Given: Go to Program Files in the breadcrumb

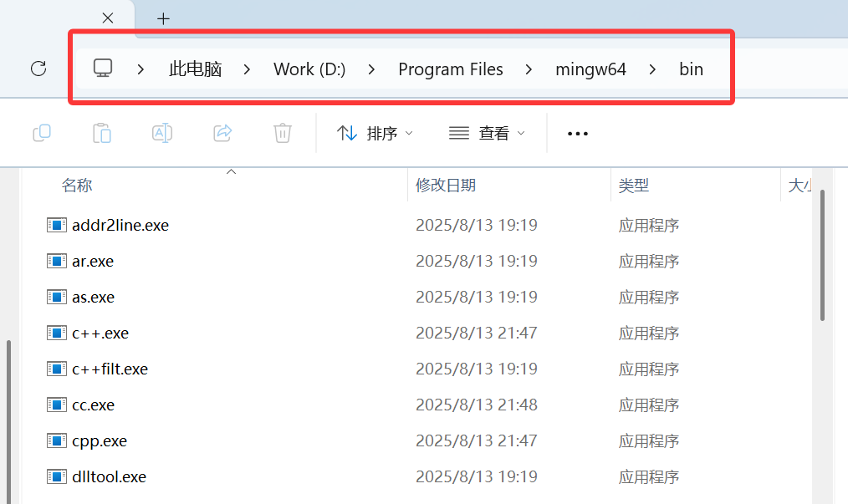Looking at the screenshot, I should 451,69.
